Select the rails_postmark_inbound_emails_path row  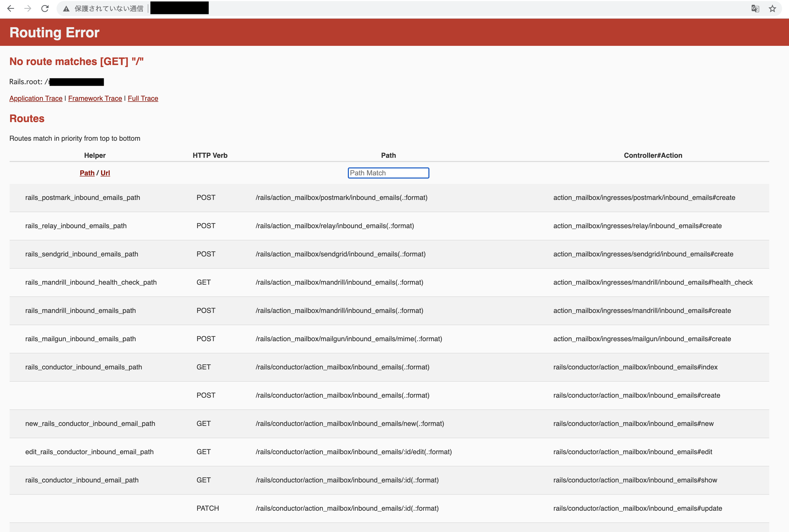pyautogui.click(x=82, y=198)
